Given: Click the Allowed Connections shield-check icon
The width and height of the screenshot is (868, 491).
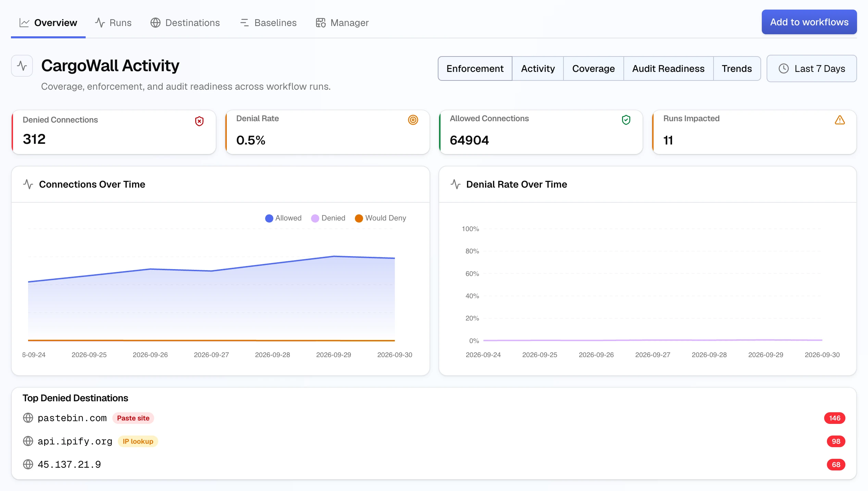Looking at the screenshot, I should point(626,120).
